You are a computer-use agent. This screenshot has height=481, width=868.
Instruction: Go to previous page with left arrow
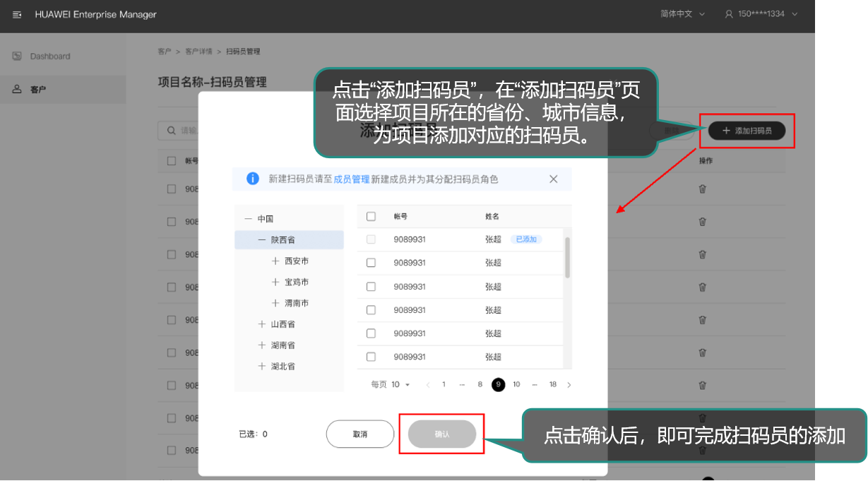click(x=428, y=385)
